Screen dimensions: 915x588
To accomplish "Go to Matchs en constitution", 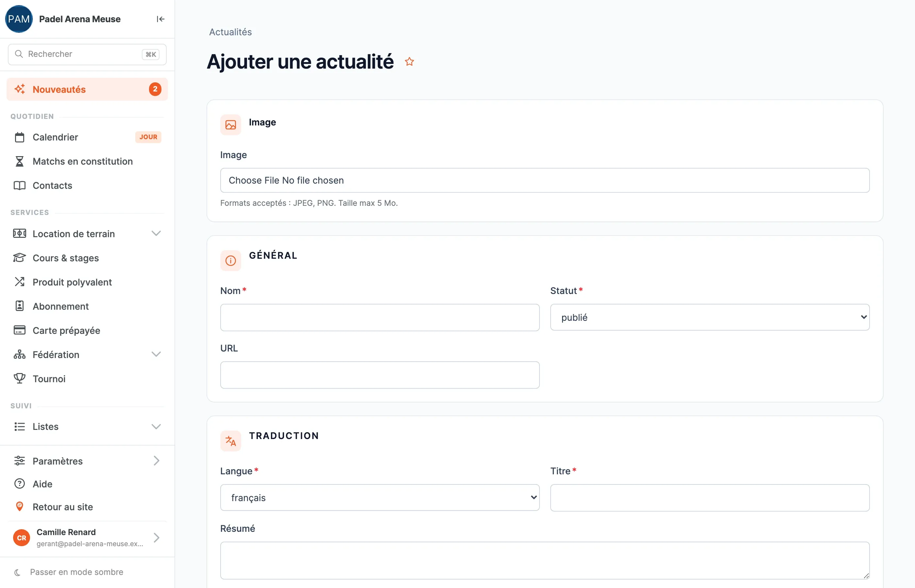I will 87,161.
